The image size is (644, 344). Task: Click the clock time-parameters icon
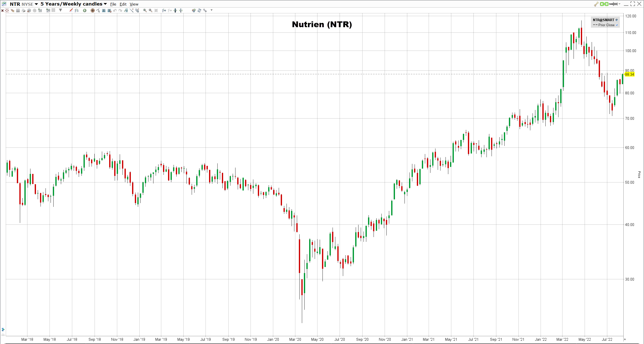click(29, 10)
